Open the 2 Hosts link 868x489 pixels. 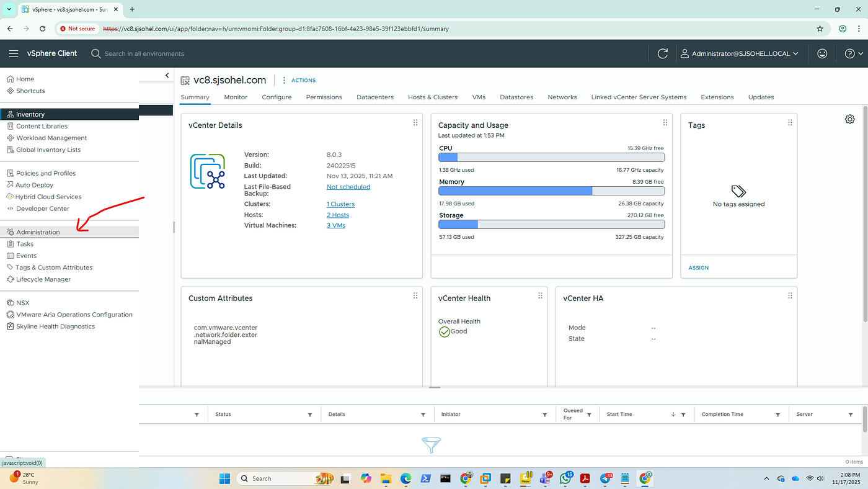pyautogui.click(x=338, y=215)
